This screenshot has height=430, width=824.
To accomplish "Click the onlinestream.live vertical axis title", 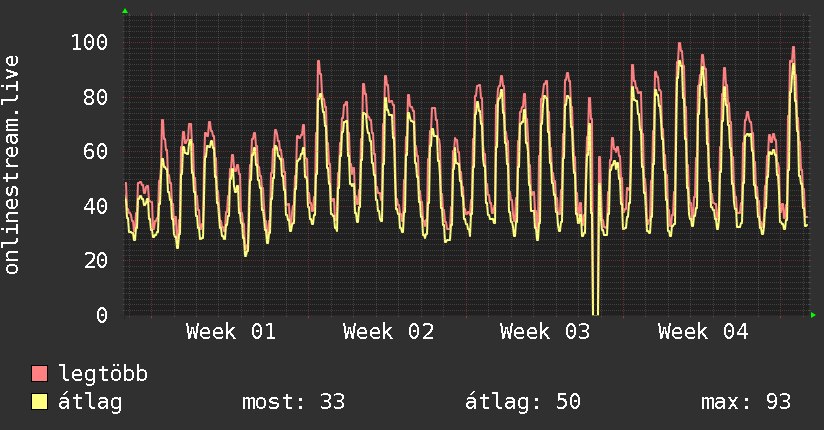I will [x=12, y=165].
